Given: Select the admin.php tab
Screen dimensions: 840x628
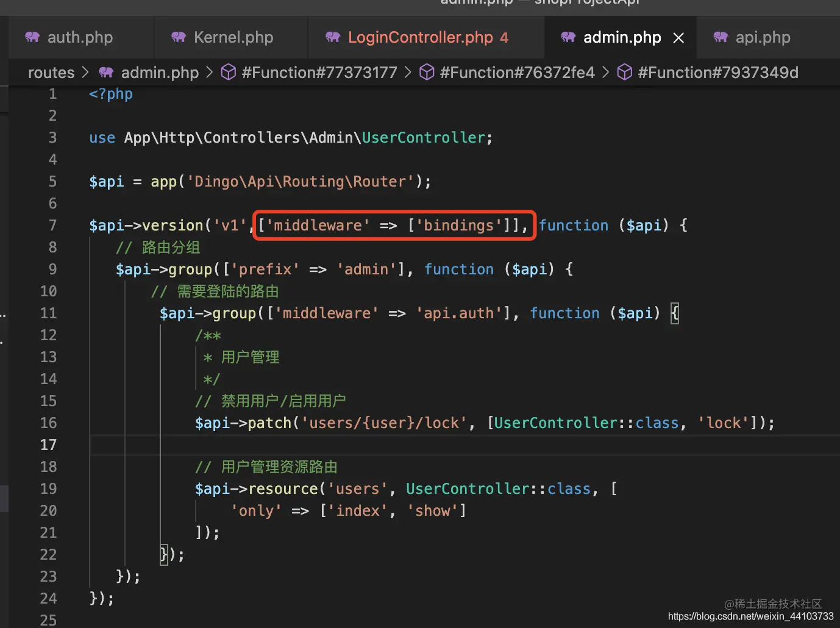Looking at the screenshot, I should (x=622, y=37).
